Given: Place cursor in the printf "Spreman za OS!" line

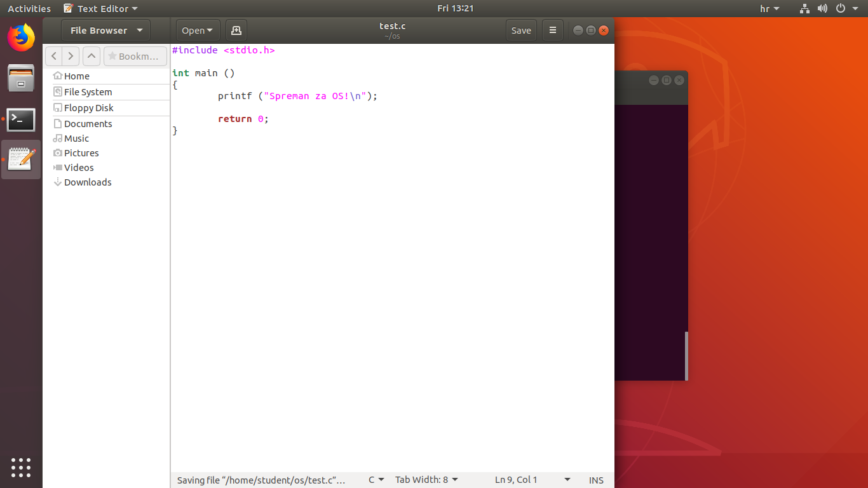Looking at the screenshot, I should point(297,96).
